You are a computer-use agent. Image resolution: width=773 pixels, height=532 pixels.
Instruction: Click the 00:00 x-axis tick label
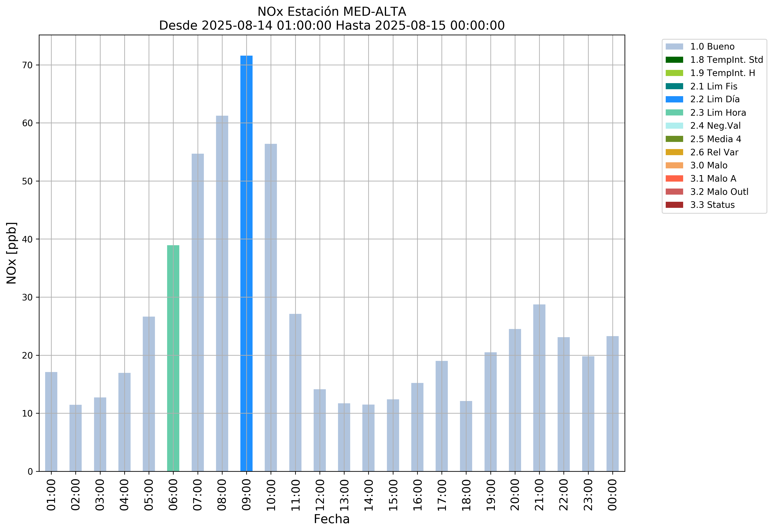[x=612, y=495]
